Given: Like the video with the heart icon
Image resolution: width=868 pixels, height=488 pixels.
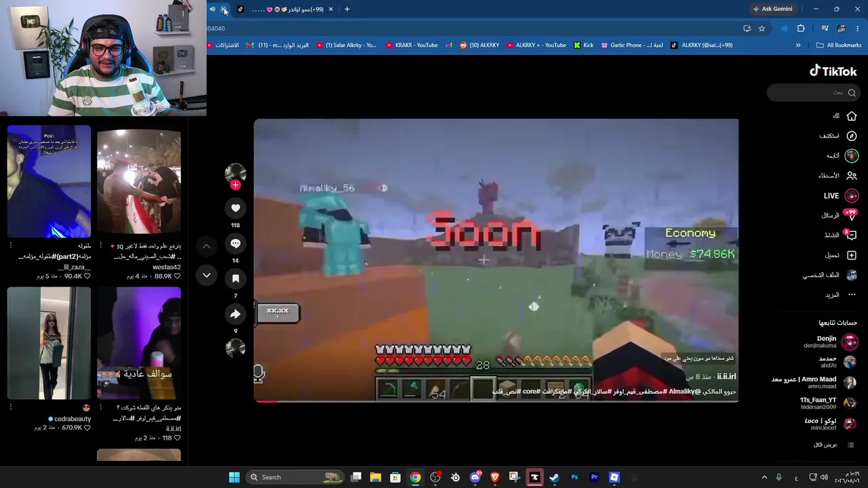Looking at the screenshot, I should (x=235, y=208).
